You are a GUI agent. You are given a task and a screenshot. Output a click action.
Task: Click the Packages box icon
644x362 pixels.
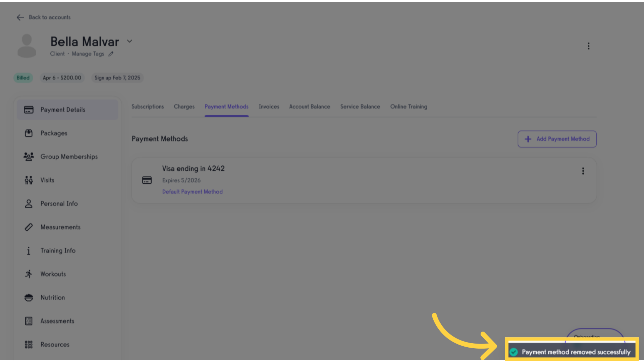[29, 133]
